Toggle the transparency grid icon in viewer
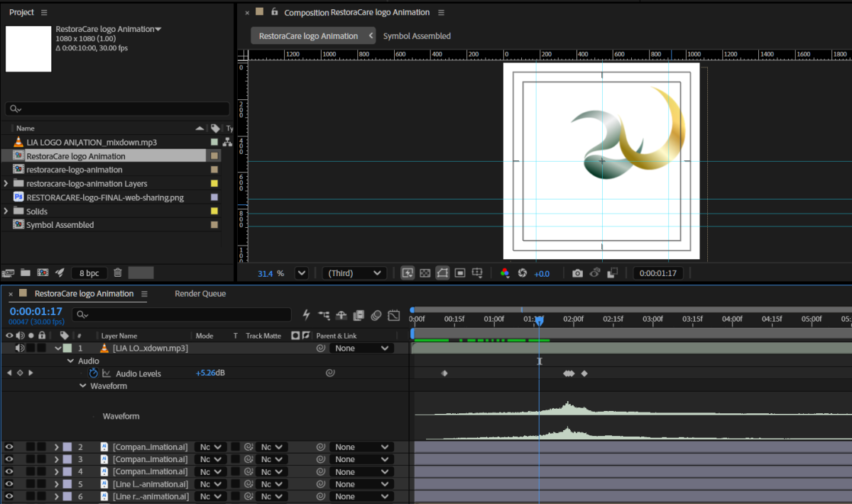Viewport: 852px width, 504px height. coord(425,273)
